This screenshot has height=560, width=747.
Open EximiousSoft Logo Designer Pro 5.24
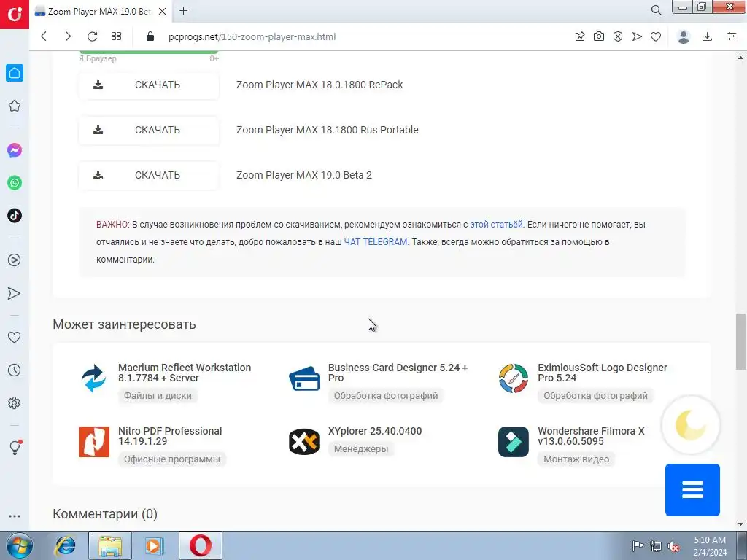tap(602, 373)
